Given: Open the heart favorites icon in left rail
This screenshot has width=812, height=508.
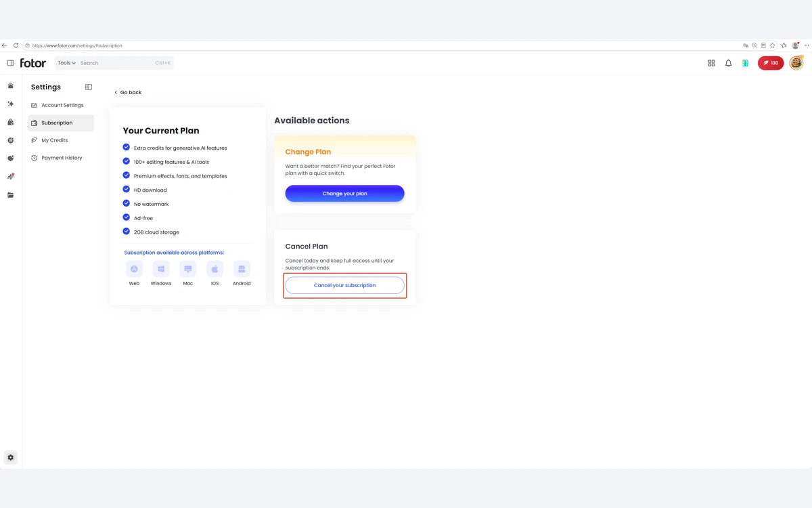Looking at the screenshot, I should (10, 158).
